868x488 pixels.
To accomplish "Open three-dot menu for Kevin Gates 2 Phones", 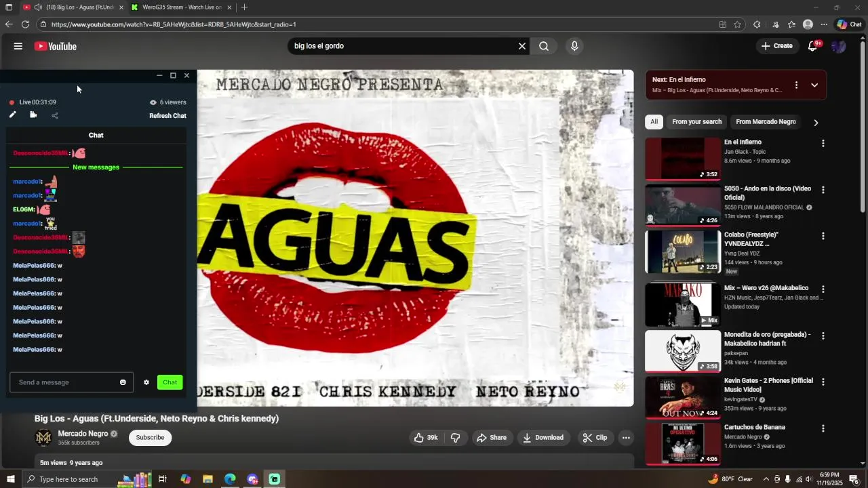I will point(823,382).
